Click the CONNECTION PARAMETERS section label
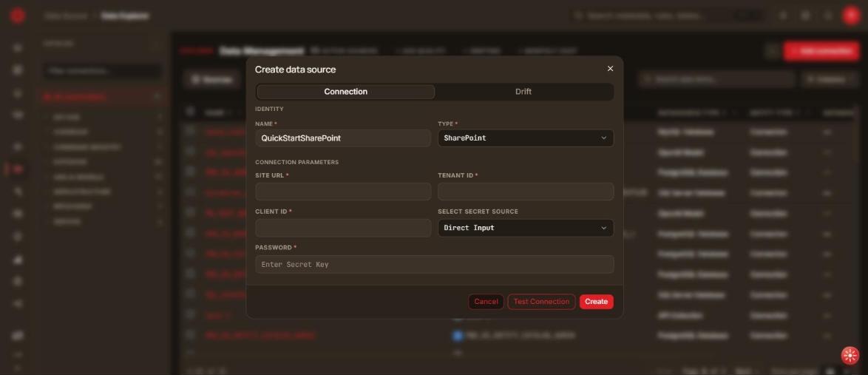This screenshot has width=868, height=375. 296,162
